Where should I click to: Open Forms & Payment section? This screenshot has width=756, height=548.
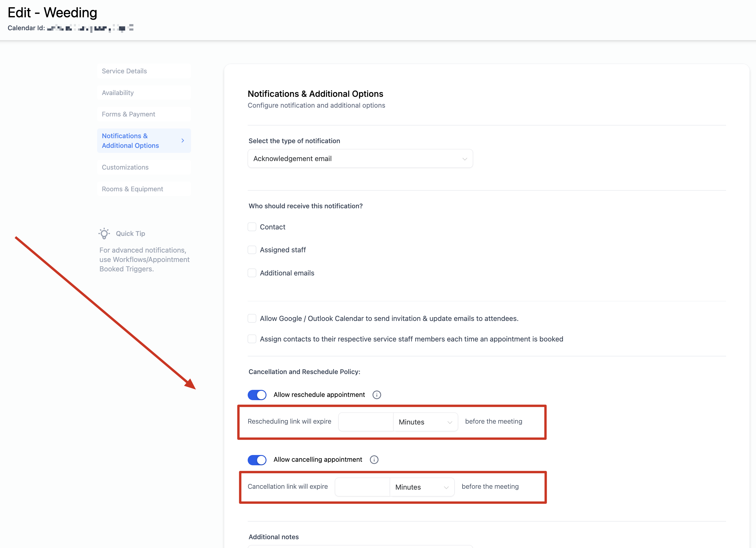pos(128,114)
